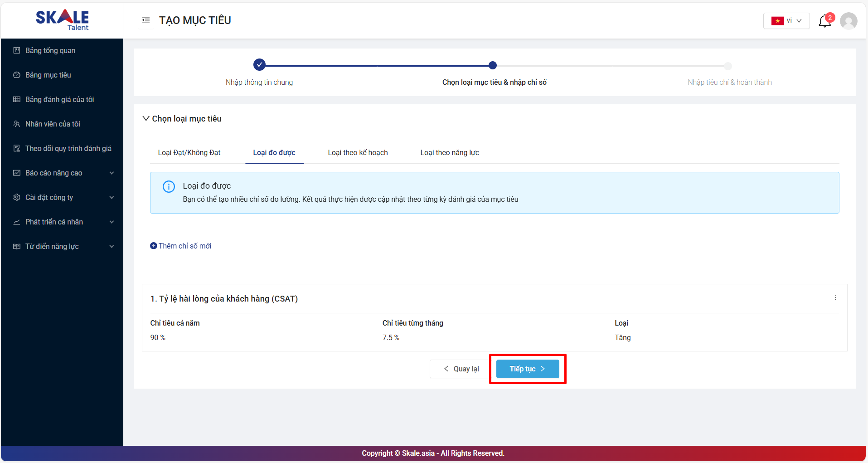Click the Quay lại button

[x=461, y=369]
